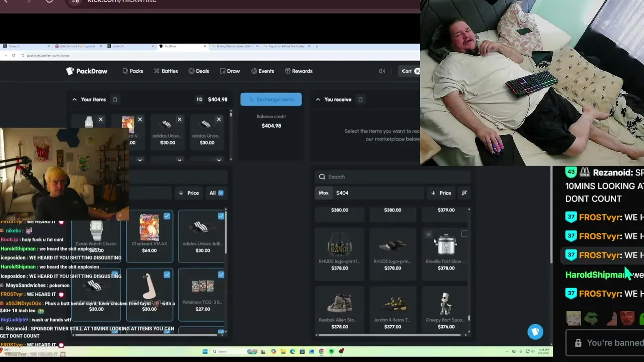This screenshot has width=644, height=362.
Task: Open the PackDraw home logo
Action: pos(87,71)
